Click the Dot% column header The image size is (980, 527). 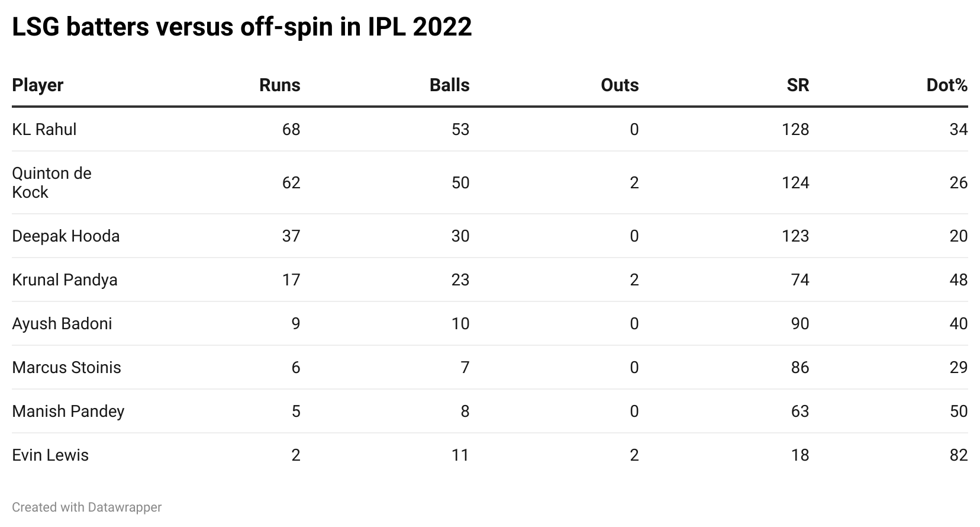(x=946, y=85)
